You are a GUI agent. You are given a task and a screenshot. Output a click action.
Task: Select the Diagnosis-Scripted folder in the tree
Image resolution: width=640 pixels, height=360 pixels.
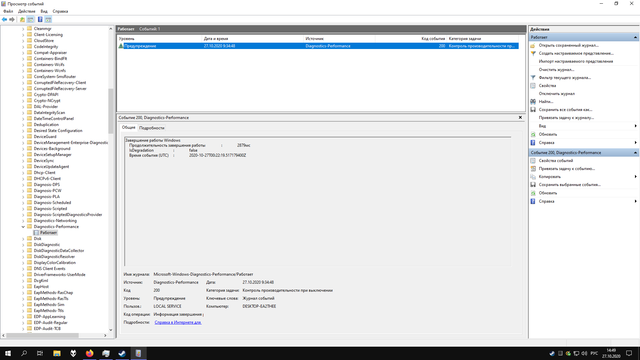[x=50, y=209]
